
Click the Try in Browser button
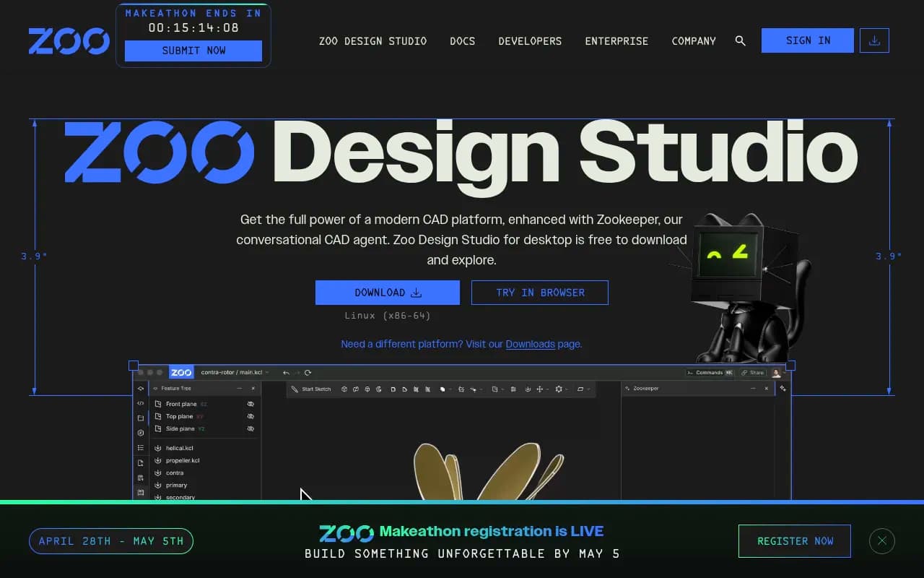click(540, 293)
